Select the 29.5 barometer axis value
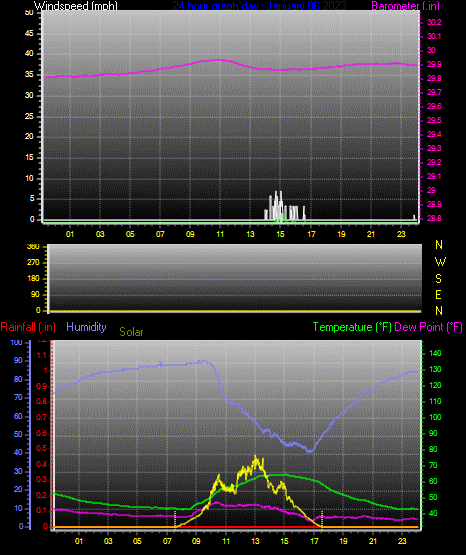This screenshot has height=555, width=466. 434,120
